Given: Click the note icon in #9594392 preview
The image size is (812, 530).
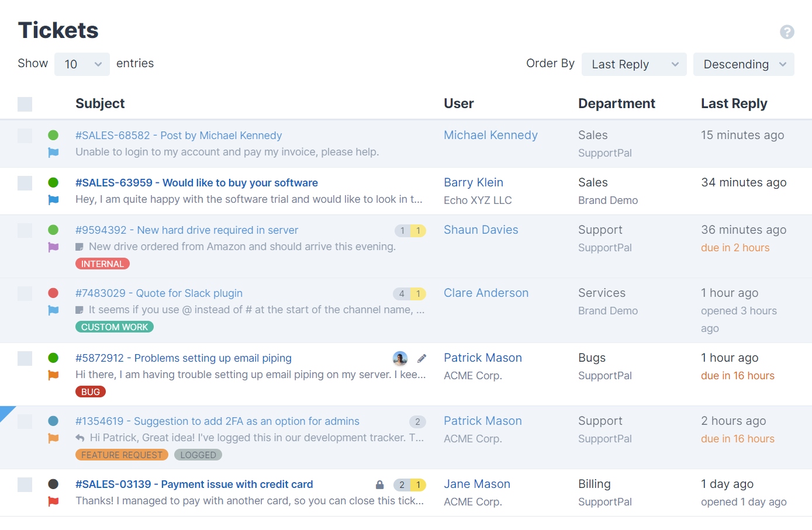Looking at the screenshot, I should 80,247.
